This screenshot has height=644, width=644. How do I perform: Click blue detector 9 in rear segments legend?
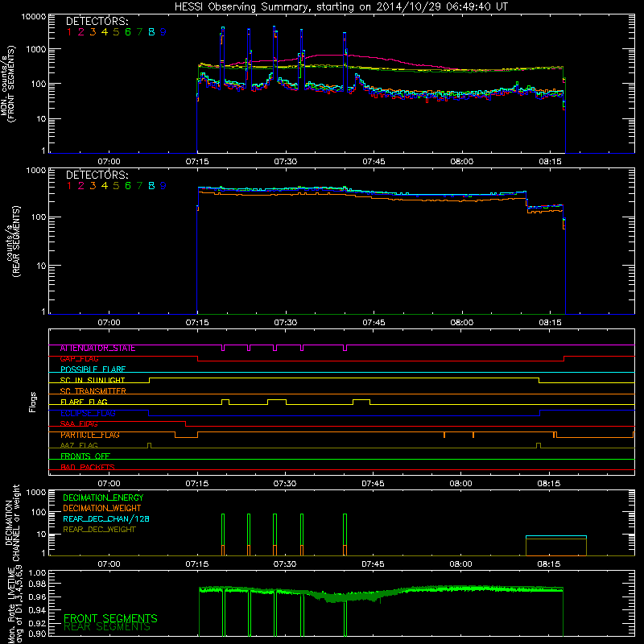(163, 186)
